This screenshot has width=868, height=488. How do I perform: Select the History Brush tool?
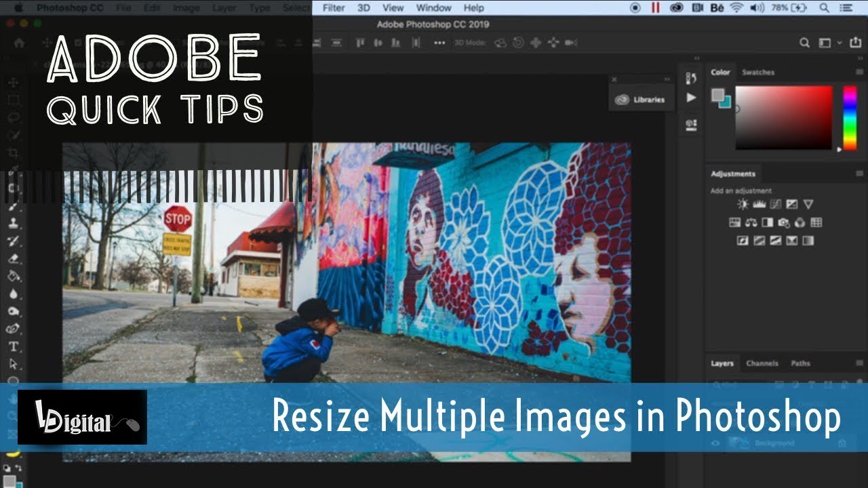[13, 241]
